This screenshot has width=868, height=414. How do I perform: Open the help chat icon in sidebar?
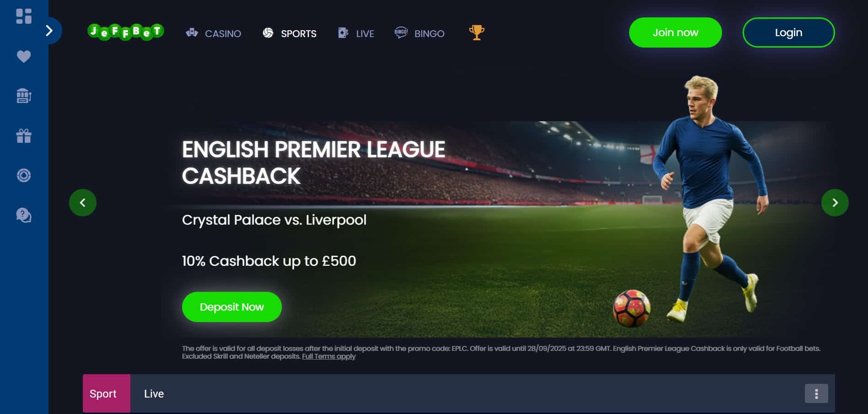(x=24, y=215)
